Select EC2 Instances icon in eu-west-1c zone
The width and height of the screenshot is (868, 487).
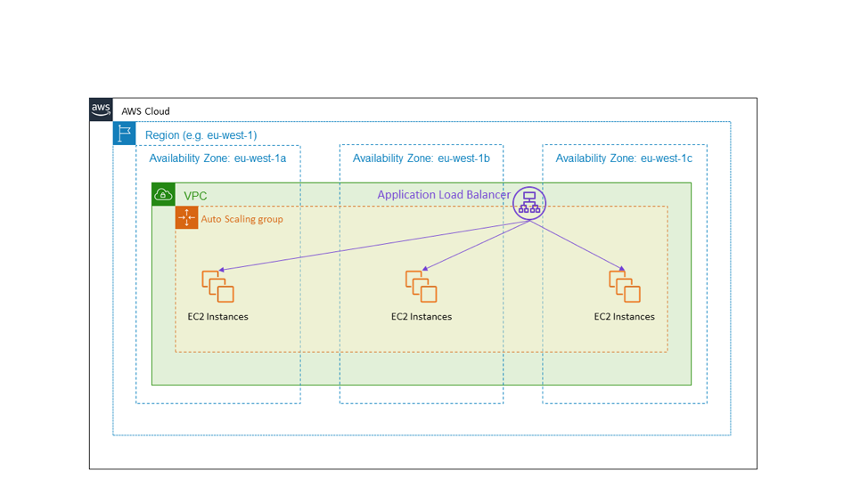pyautogui.click(x=625, y=286)
